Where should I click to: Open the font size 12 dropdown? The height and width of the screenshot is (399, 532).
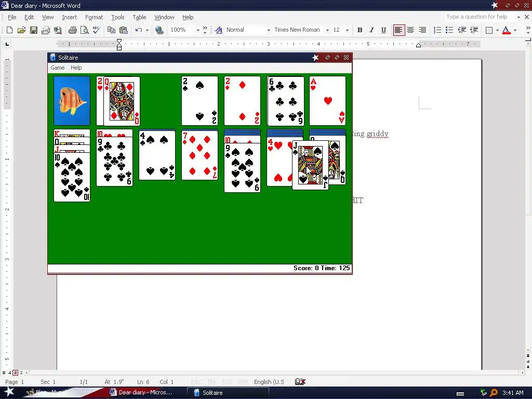tap(347, 30)
